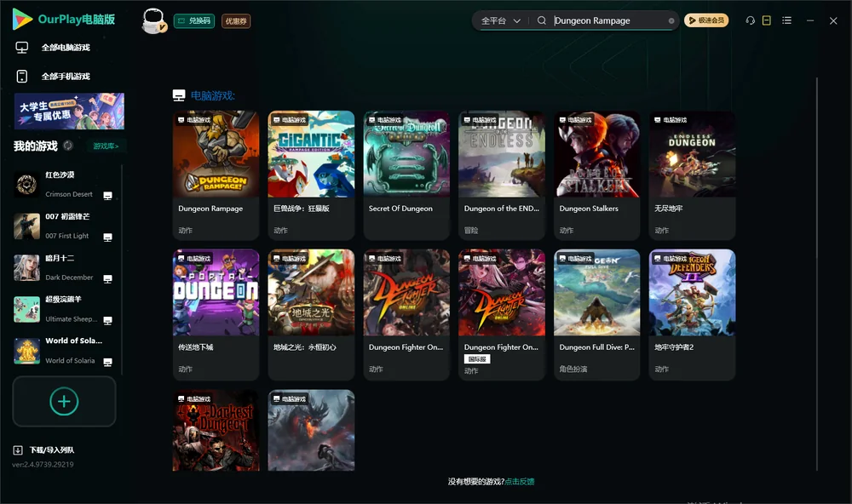The height and width of the screenshot is (504, 852).
Task: Click the 国际服 label on Dungeon Fighter card
Action: pos(477,359)
